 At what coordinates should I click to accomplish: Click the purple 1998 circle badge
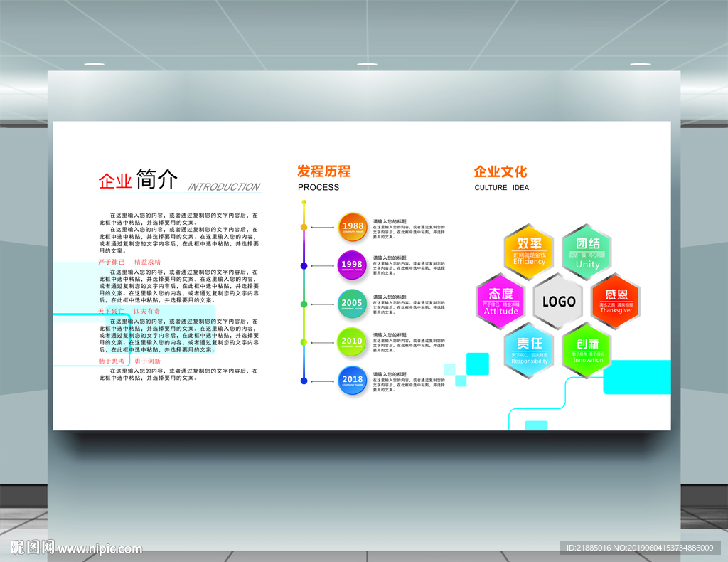[x=351, y=265]
